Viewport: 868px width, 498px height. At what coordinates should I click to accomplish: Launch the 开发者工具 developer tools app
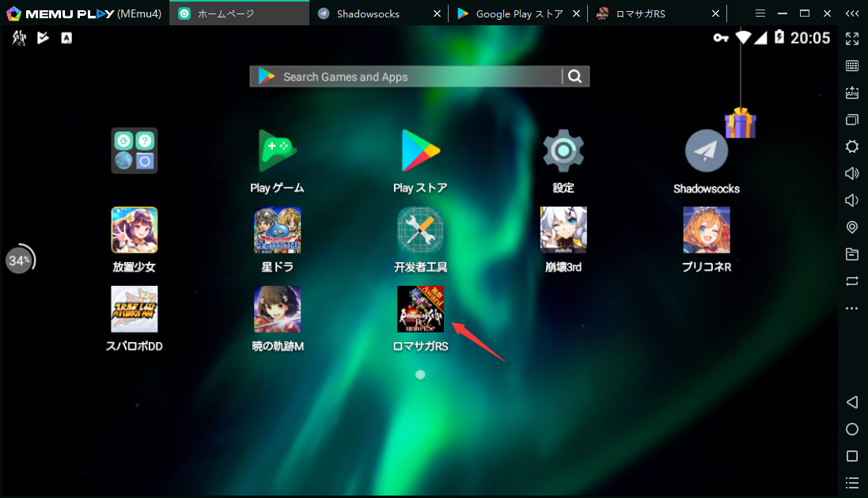coord(420,230)
